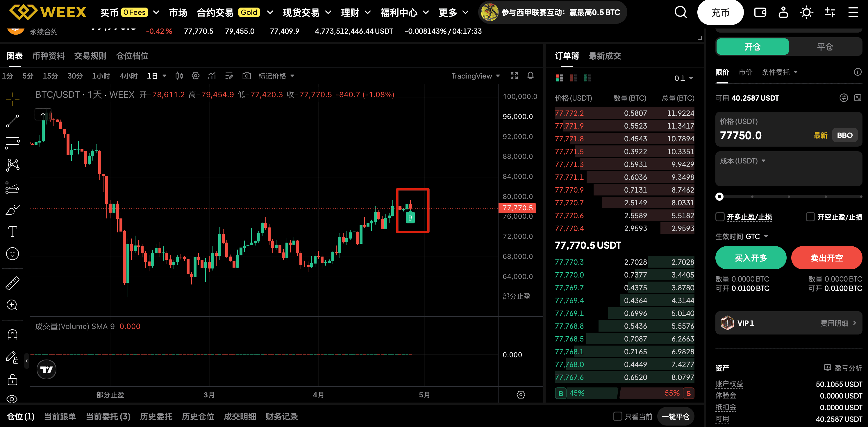
Task: Open the wallet icon
Action: point(760,13)
